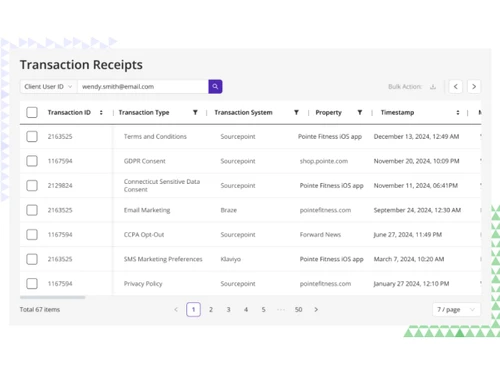500x375 pixels.
Task: Open Transaction System filter funnel
Action: (296, 113)
